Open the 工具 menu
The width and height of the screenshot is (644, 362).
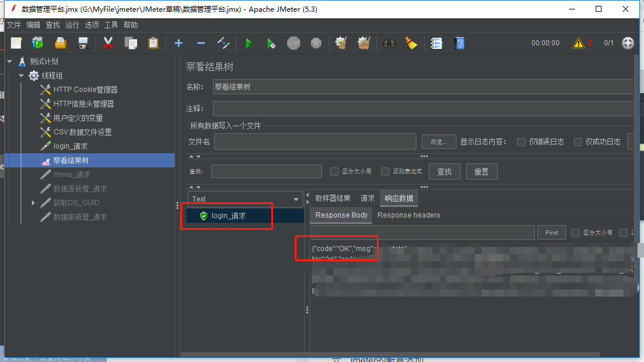point(111,25)
